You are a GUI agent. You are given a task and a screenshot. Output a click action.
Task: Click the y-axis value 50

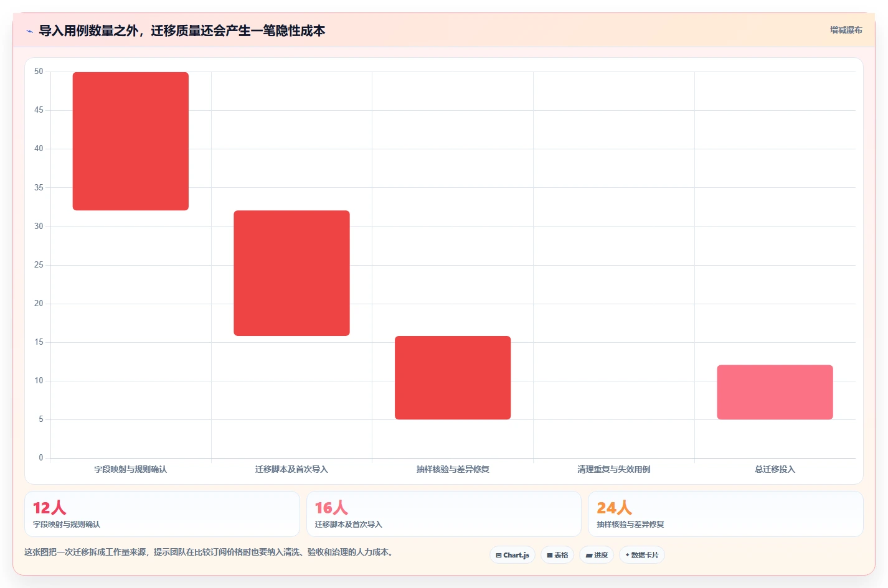click(39, 72)
